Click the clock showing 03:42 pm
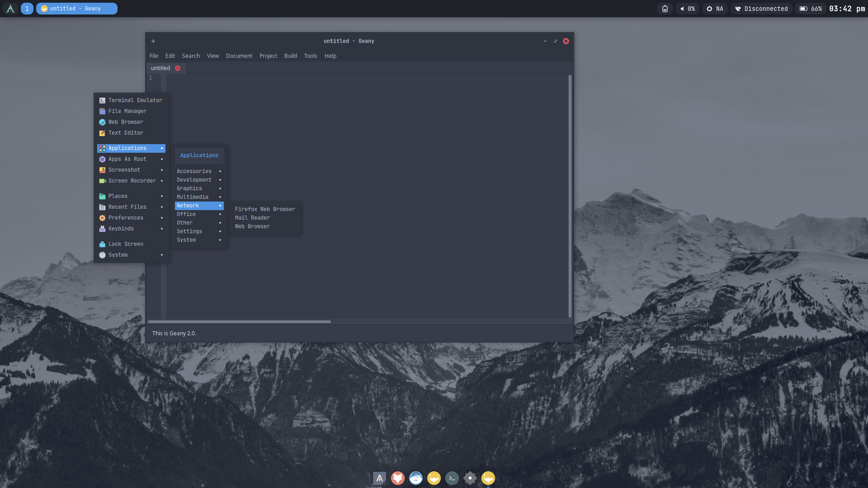The height and width of the screenshot is (488, 868). [847, 9]
